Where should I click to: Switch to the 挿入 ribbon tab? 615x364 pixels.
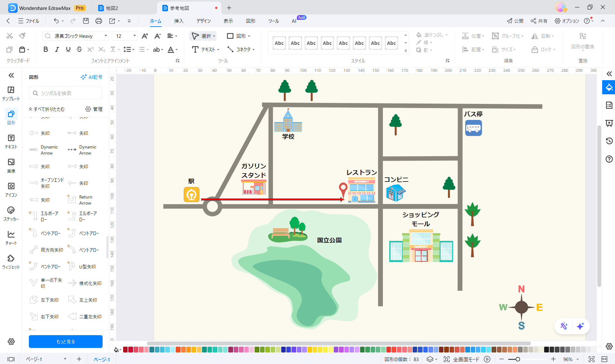tap(179, 21)
